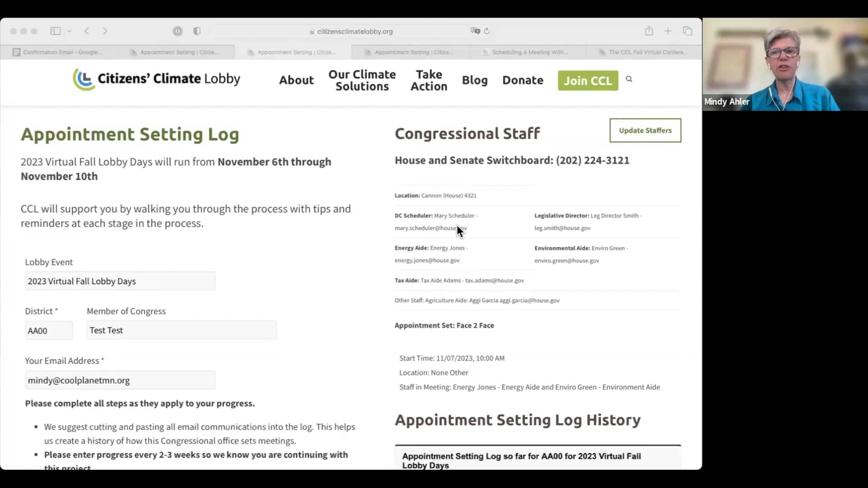The image size is (868, 488).
Task: Open the search icon on the navigation bar
Action: click(x=629, y=79)
